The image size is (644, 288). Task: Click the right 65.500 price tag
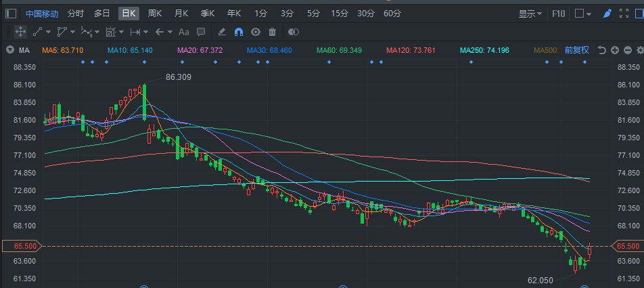627,246
